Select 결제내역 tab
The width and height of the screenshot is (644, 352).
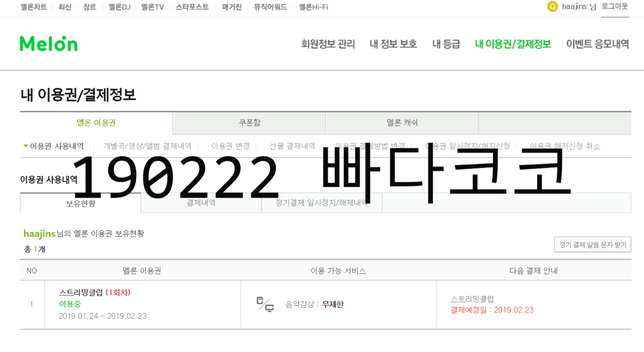(201, 203)
